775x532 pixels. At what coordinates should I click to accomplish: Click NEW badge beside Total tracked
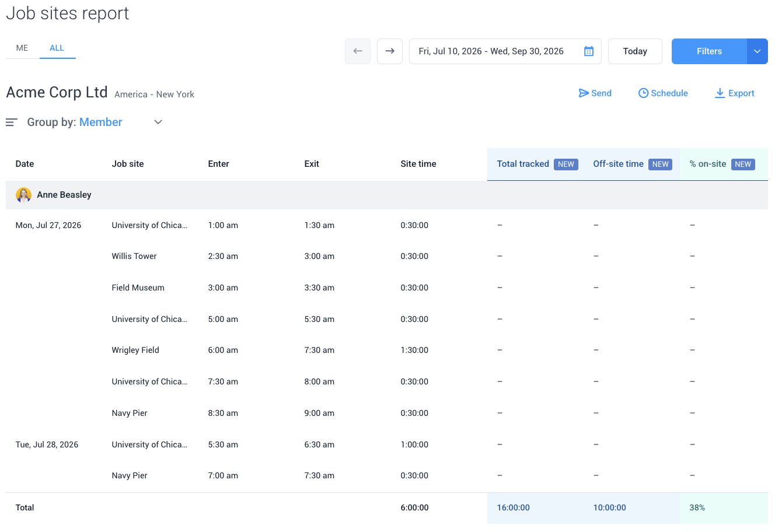click(x=566, y=164)
